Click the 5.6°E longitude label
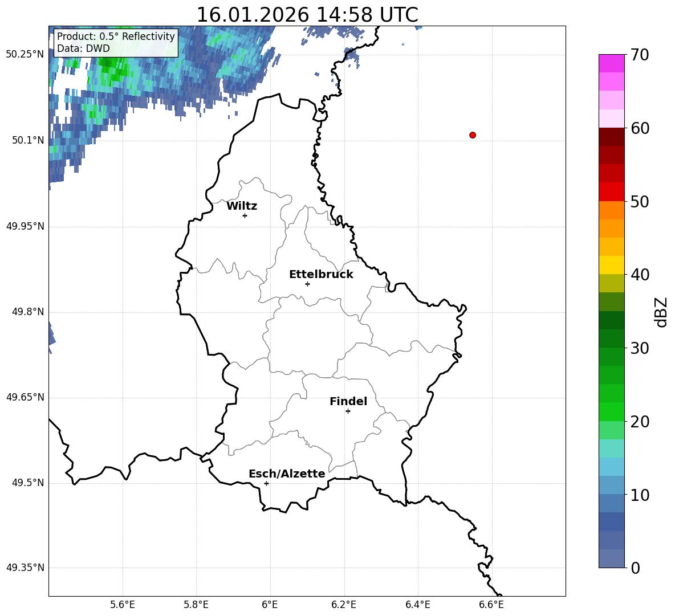The width and height of the screenshot is (675, 616). (123, 605)
